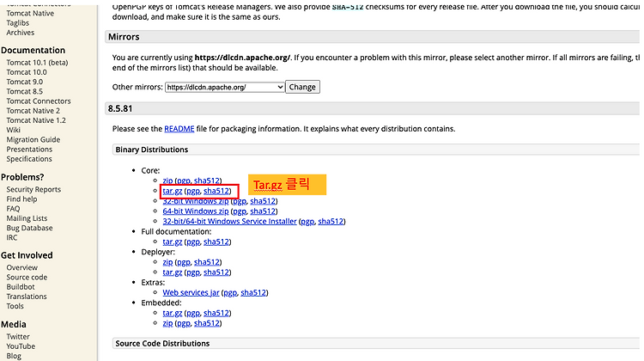The width and height of the screenshot is (644, 361).
Task: Open the Translations page
Action: point(27,297)
